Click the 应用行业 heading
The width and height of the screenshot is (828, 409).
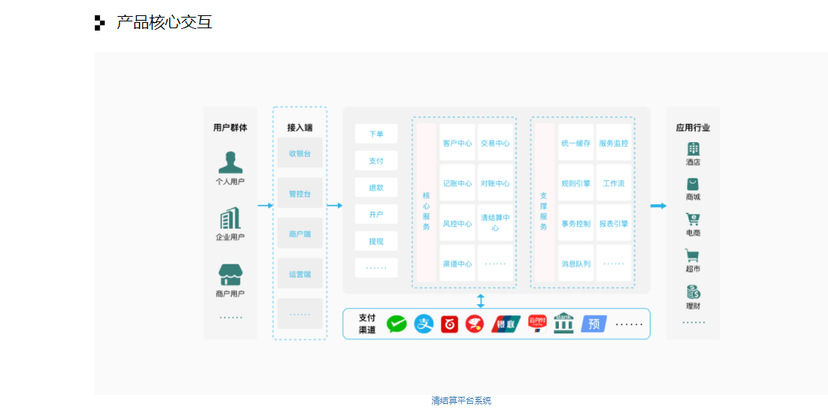pos(693,128)
